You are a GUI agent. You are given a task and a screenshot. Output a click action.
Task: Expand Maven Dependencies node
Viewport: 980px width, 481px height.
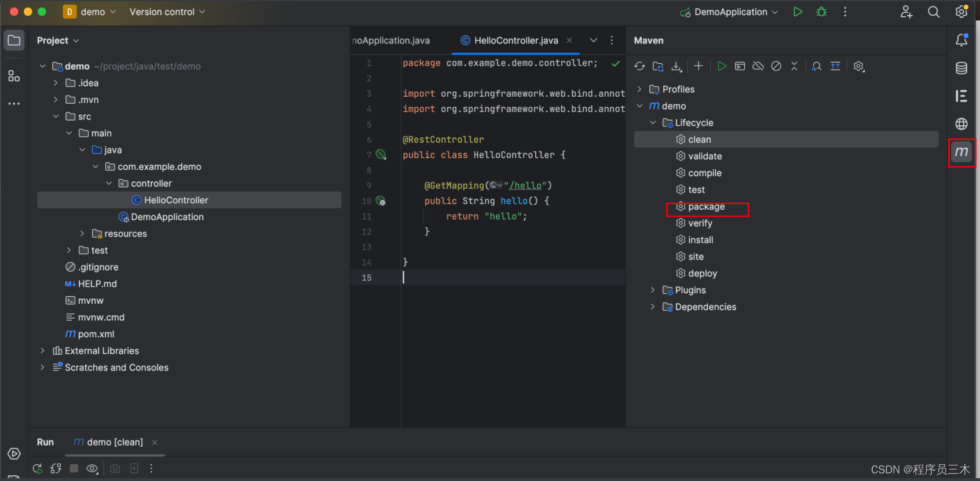click(653, 307)
